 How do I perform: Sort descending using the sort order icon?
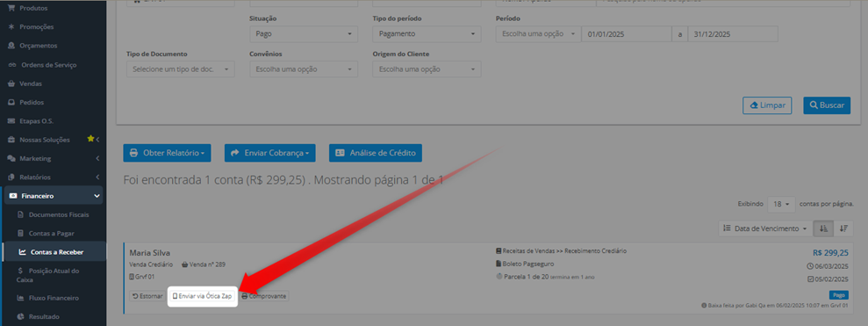[843, 228]
